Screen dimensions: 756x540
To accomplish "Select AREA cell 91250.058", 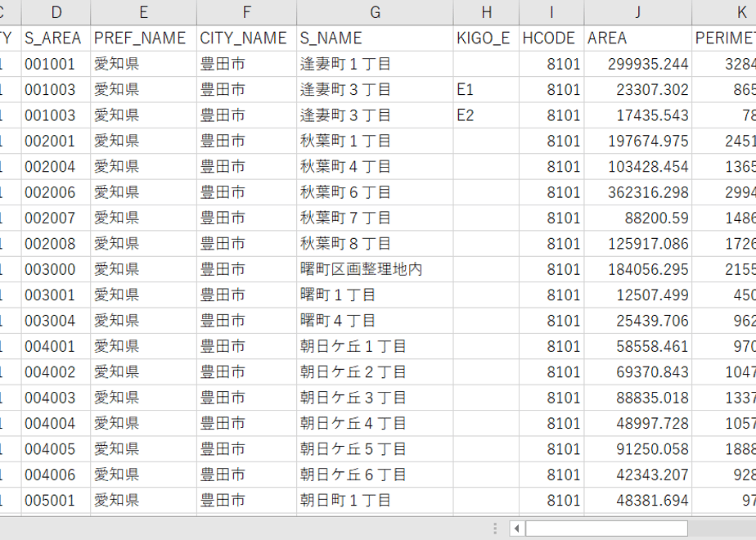I will tap(638, 449).
